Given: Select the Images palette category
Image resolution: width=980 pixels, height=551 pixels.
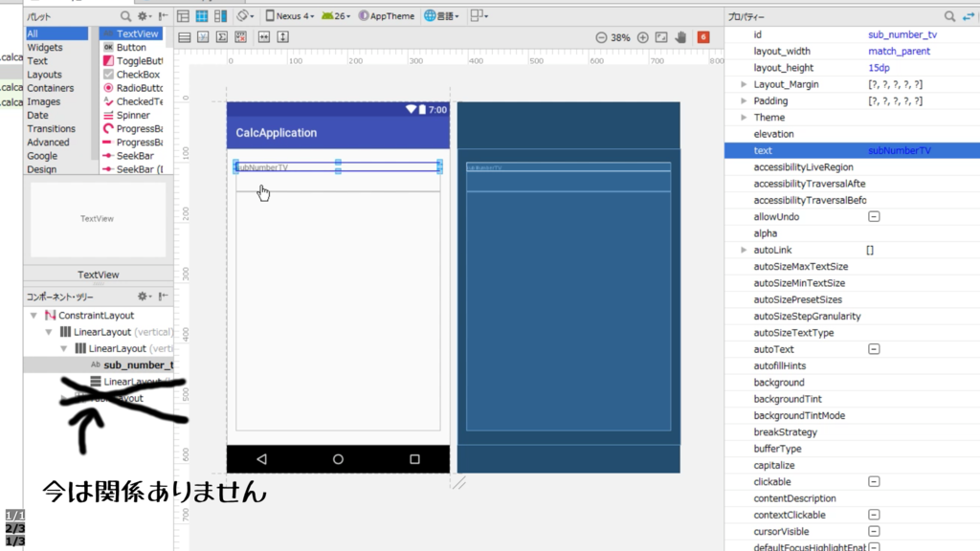Looking at the screenshot, I should [44, 101].
